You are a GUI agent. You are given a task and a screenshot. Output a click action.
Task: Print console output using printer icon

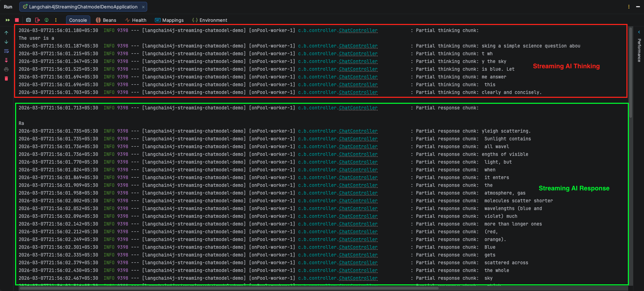(6, 69)
